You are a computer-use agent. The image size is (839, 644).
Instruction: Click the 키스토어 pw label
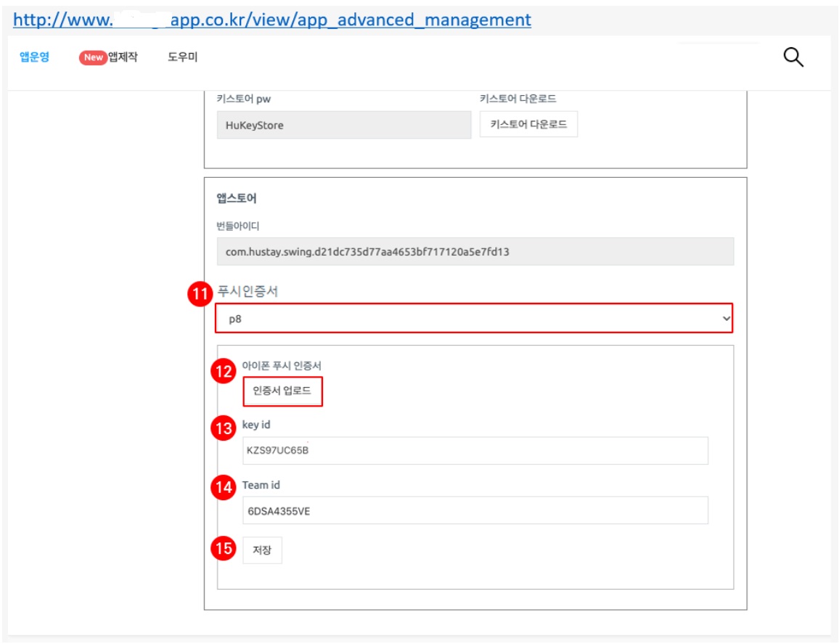coord(243,99)
